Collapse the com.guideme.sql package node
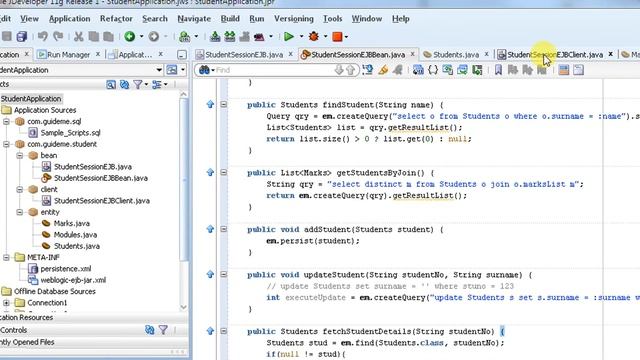Viewport: 640px width, 360px height. pos(6,121)
